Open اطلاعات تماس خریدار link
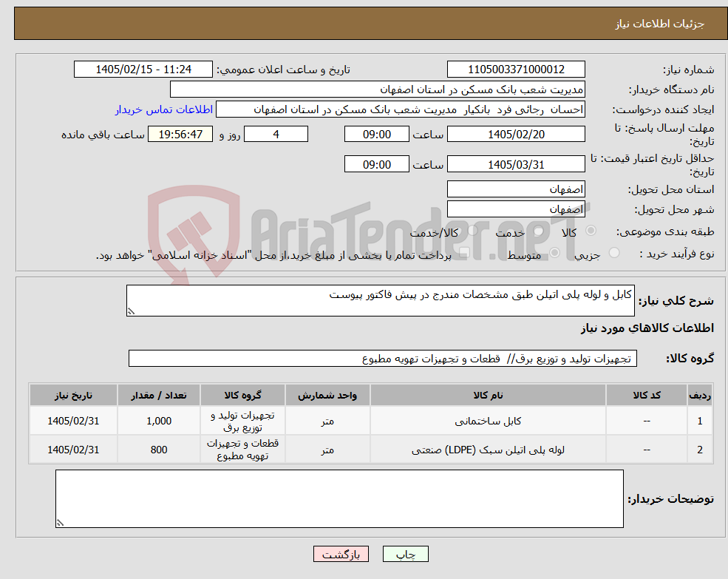The width and height of the screenshot is (728, 579). click(x=164, y=109)
